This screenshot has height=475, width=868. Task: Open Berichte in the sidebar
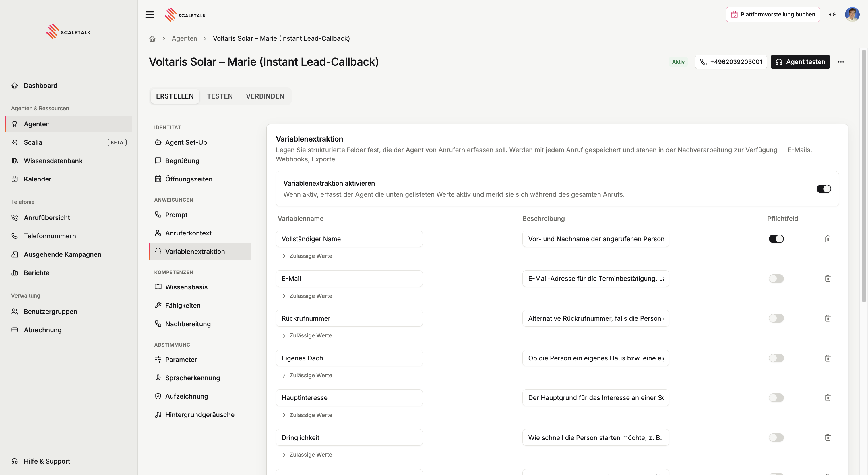click(69, 273)
